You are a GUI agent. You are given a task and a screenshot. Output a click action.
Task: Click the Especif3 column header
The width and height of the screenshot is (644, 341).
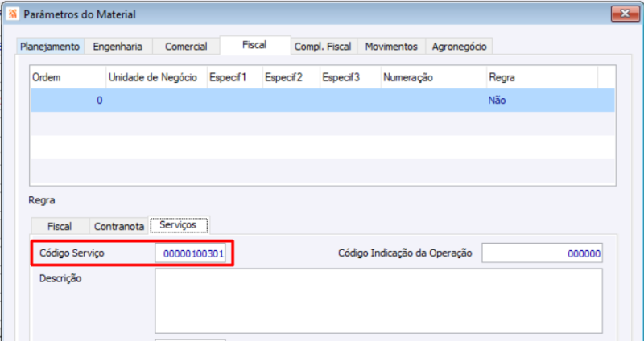350,77
